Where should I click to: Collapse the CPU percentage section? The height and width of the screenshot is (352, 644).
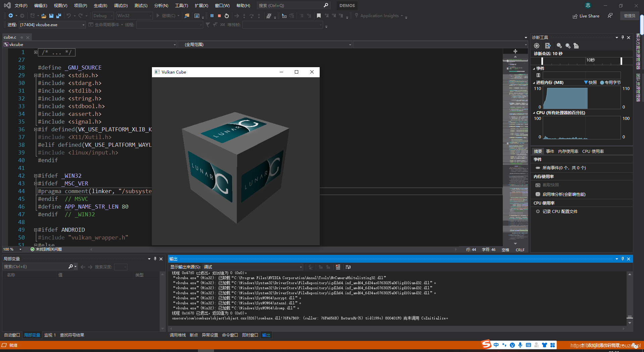(534, 113)
